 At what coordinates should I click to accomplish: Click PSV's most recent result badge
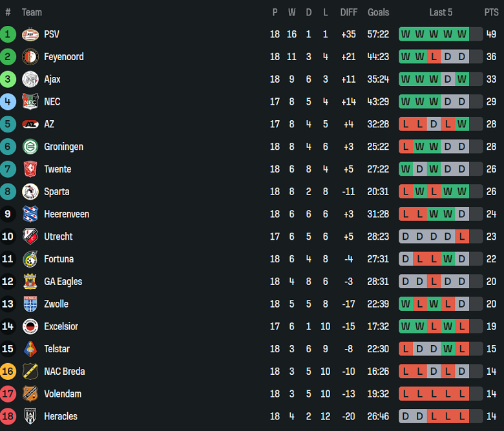tap(462, 34)
